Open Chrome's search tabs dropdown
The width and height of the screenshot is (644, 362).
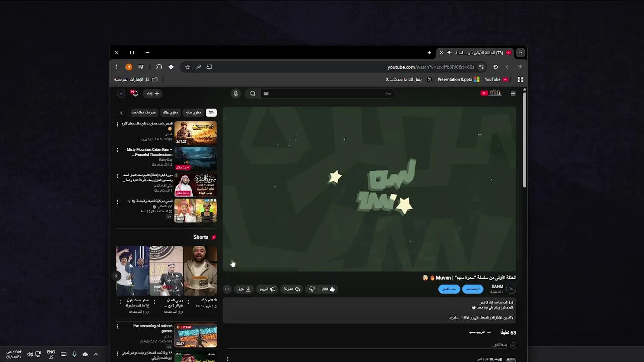520,52
